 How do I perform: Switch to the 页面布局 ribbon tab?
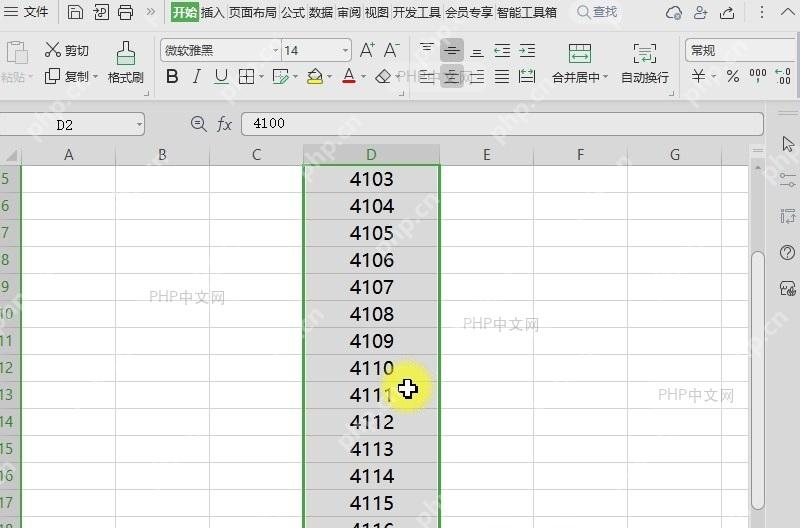coord(253,12)
